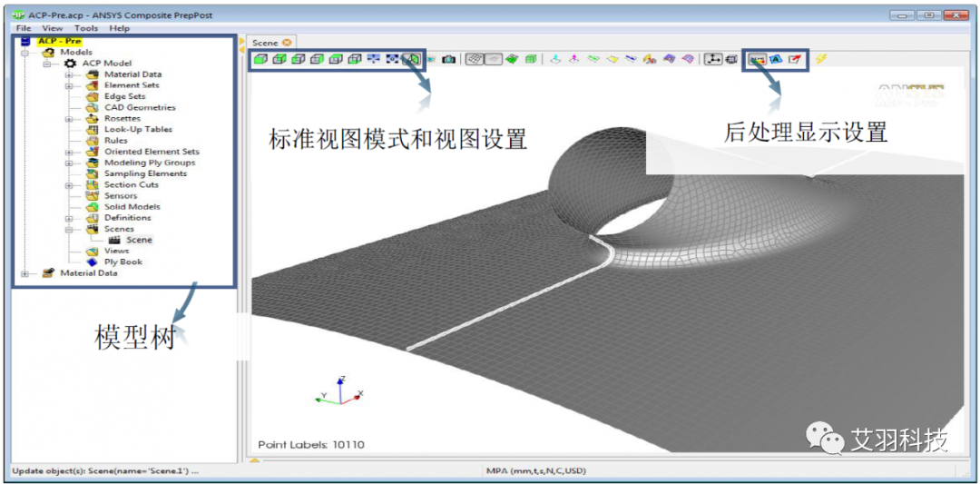
Task: Click the blue ACP - Pre database icon
Action: (x=25, y=41)
